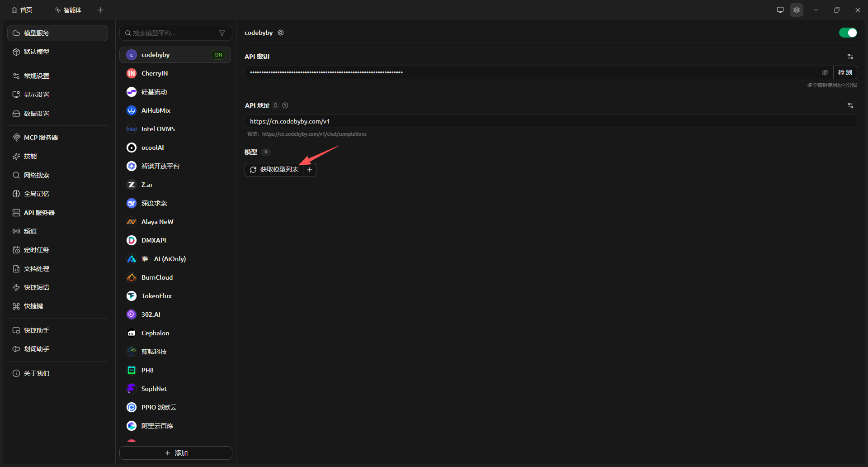The height and width of the screenshot is (467, 868).
Task: Select the Z.ai provider logo
Action: pyautogui.click(x=132, y=185)
